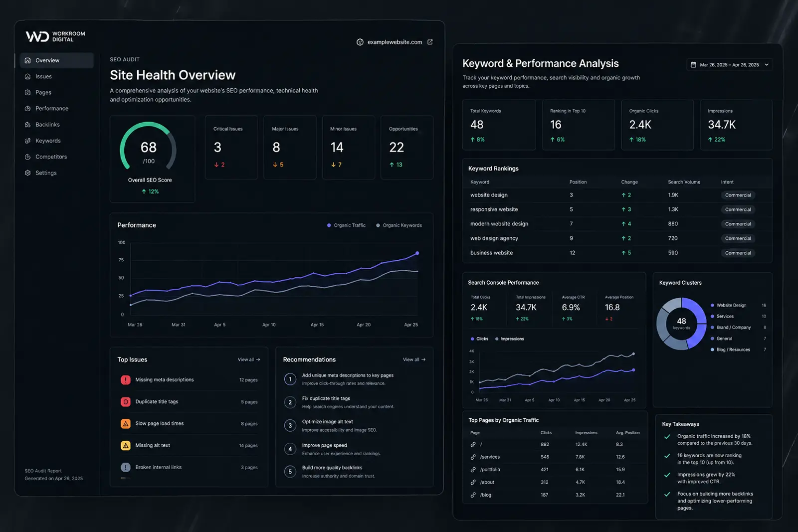Click the Search Volume column header

point(684,182)
